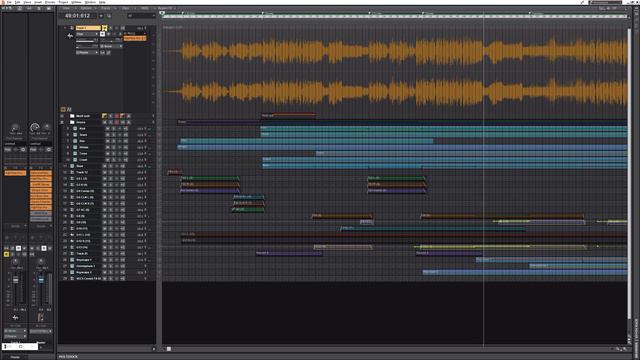Solo the Keyscape 1 track
This screenshot has width=640, height=360.
[x=111, y=260]
